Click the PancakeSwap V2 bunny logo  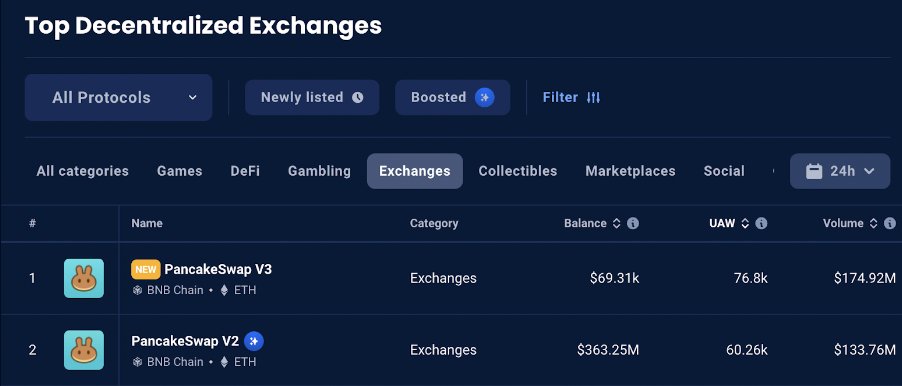point(84,350)
